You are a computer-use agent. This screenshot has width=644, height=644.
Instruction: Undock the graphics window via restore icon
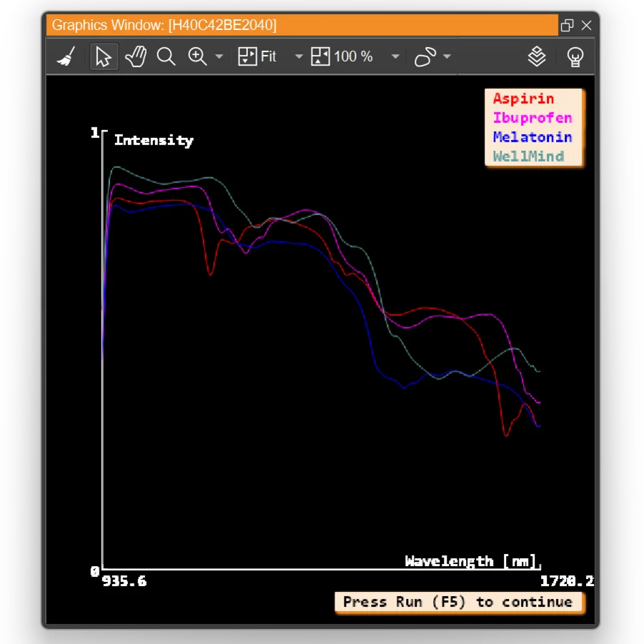(x=568, y=26)
